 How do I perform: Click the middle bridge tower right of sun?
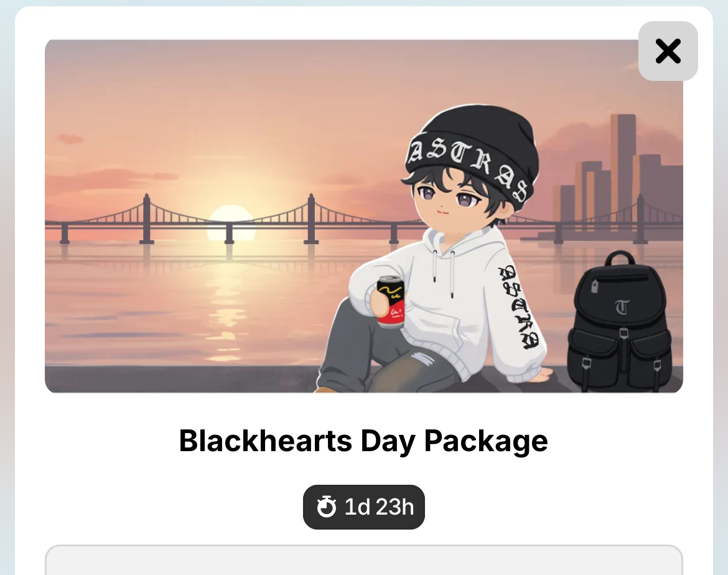[x=311, y=218]
